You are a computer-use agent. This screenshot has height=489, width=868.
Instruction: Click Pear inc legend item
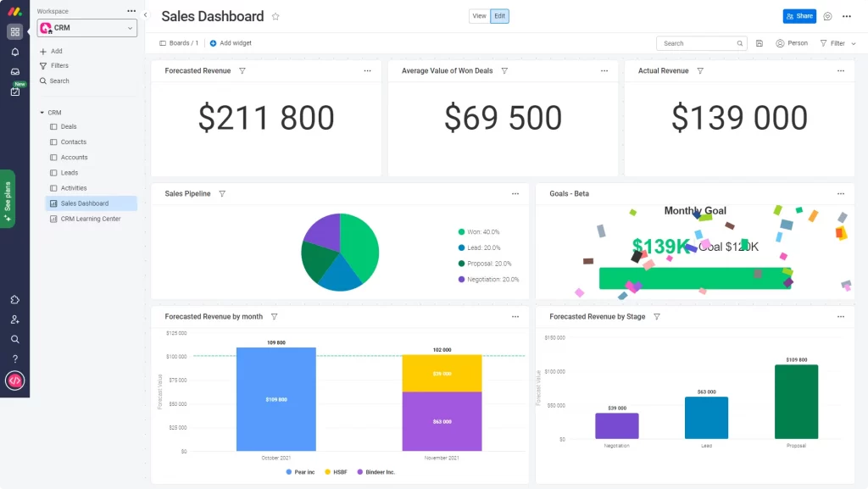(301, 472)
